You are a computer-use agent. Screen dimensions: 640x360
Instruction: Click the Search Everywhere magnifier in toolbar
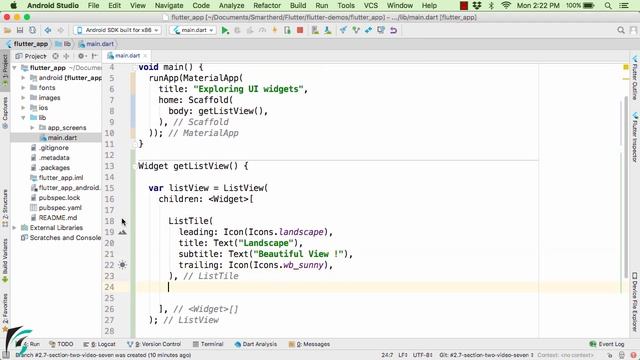621,30
